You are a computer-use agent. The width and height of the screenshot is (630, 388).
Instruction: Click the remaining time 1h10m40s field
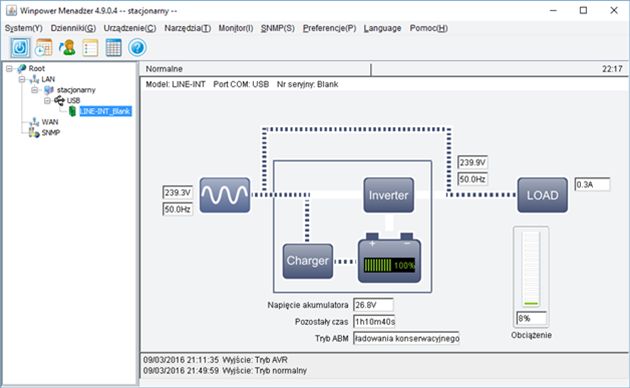click(374, 322)
